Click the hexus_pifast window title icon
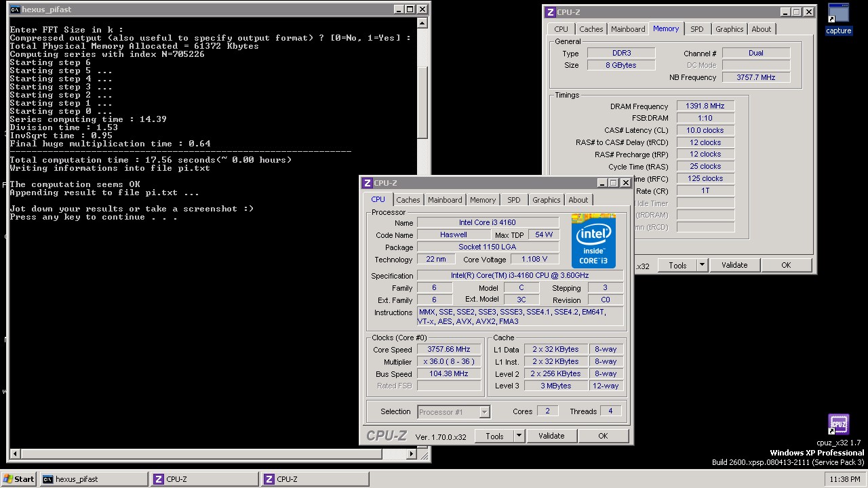Image resolution: width=868 pixels, height=488 pixels. point(15,9)
